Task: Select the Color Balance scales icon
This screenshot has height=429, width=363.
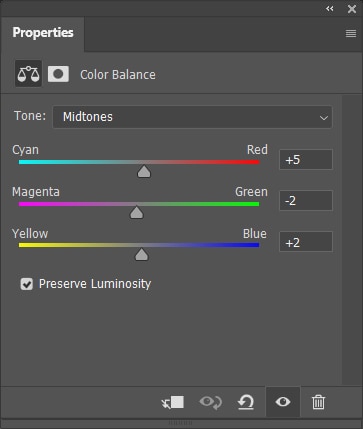Action: point(28,74)
